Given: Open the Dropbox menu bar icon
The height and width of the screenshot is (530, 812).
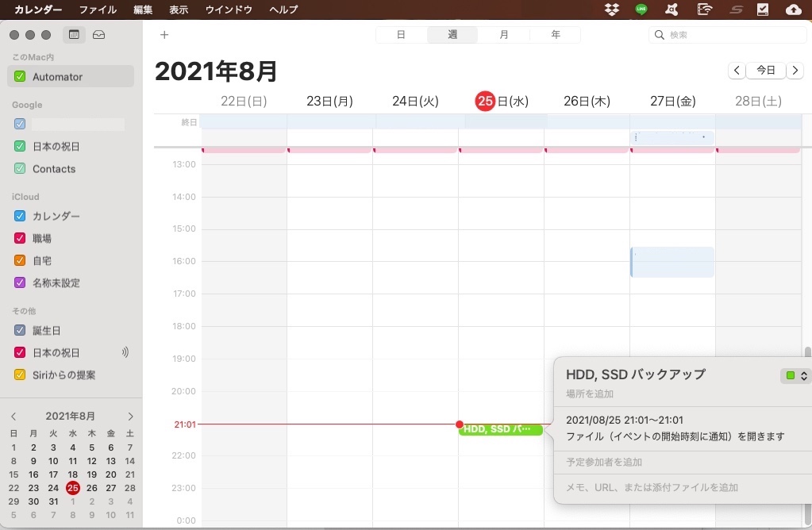Looking at the screenshot, I should click(611, 9).
